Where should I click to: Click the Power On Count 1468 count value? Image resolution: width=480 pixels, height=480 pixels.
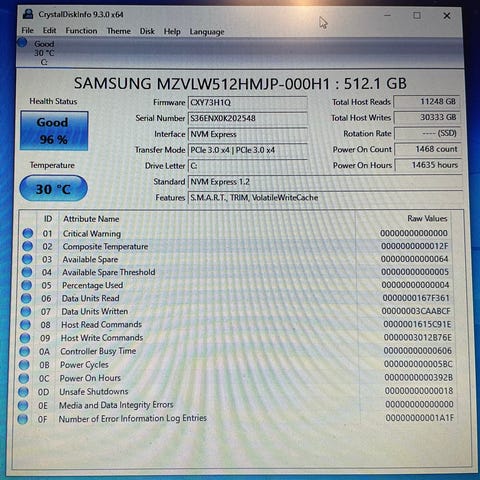(428, 149)
